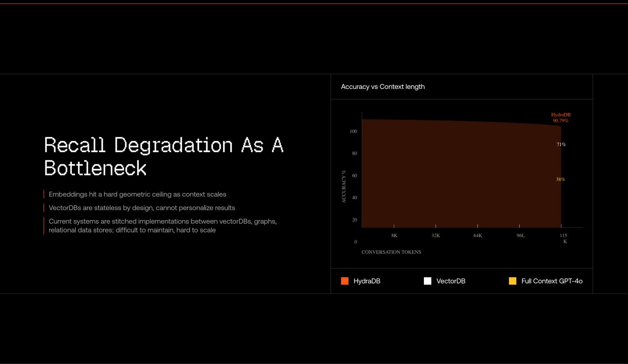Click the 38% value on the chart
Viewport: 628px width, 364px height.
[x=560, y=179]
